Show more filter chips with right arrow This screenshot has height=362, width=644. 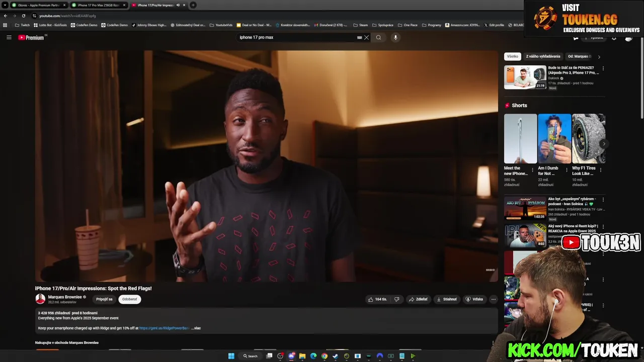click(x=599, y=57)
